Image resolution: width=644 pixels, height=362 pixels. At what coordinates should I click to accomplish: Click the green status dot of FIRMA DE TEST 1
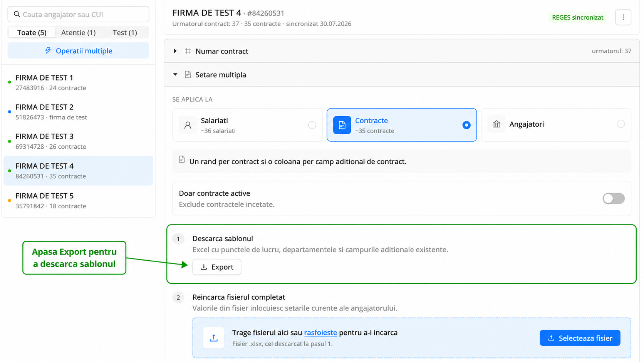(9, 82)
